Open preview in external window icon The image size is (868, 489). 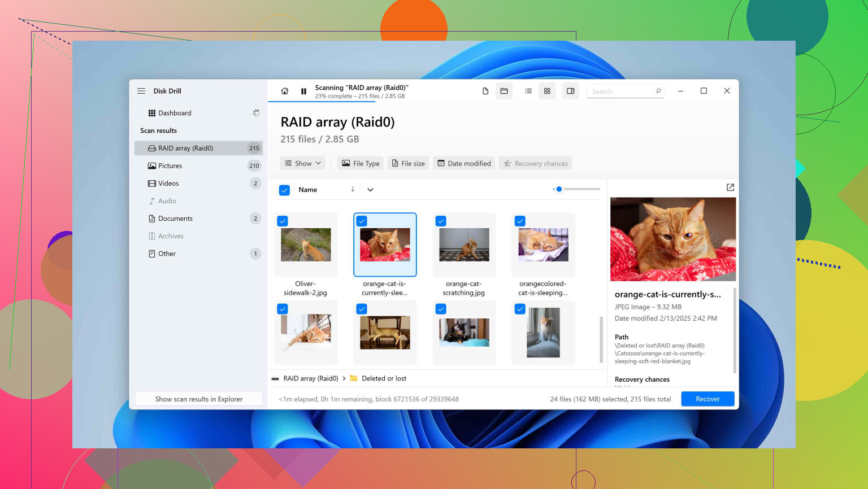730,187
